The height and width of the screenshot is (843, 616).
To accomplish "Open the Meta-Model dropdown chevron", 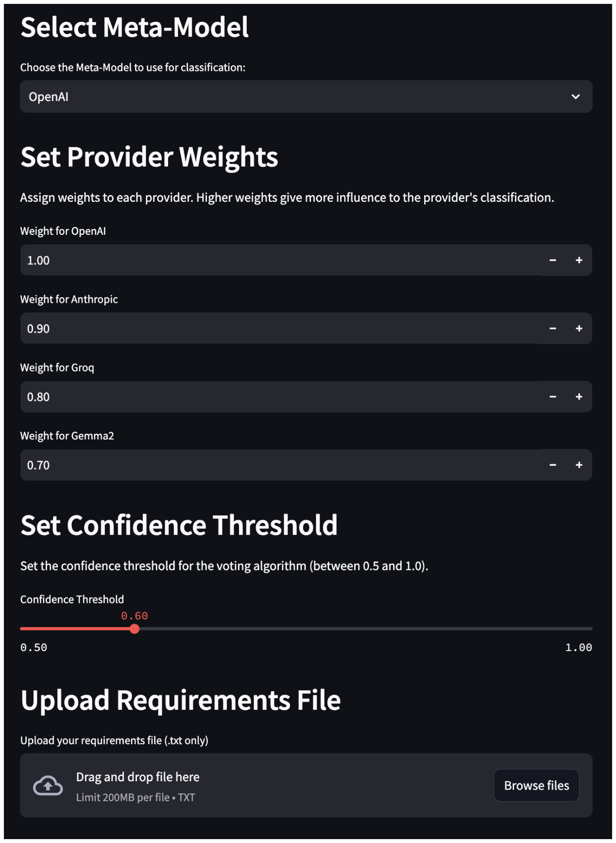I will [x=575, y=97].
